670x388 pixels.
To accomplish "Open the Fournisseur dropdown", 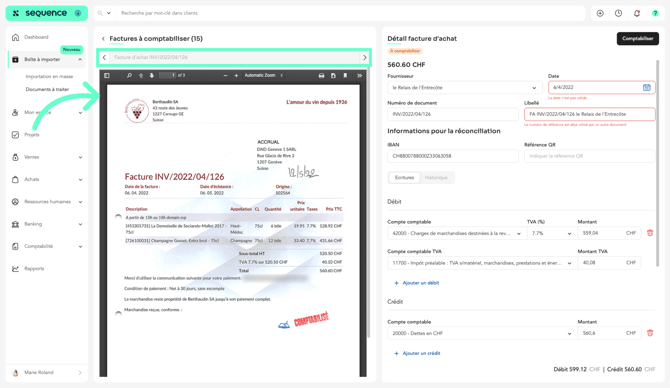I will (x=464, y=88).
